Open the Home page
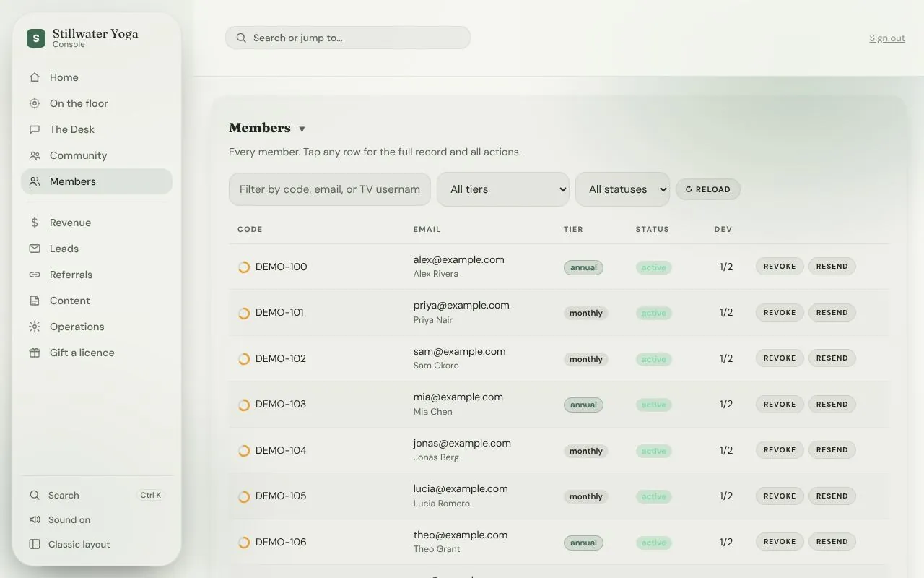This screenshot has height=578, width=924. point(97,77)
